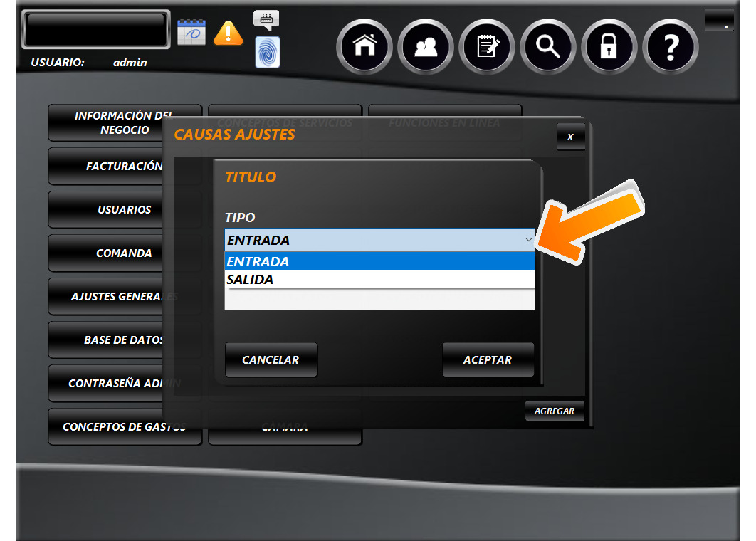Image resolution: width=756 pixels, height=541 pixels.
Task: Click the AGREGAR button
Action: (x=554, y=411)
